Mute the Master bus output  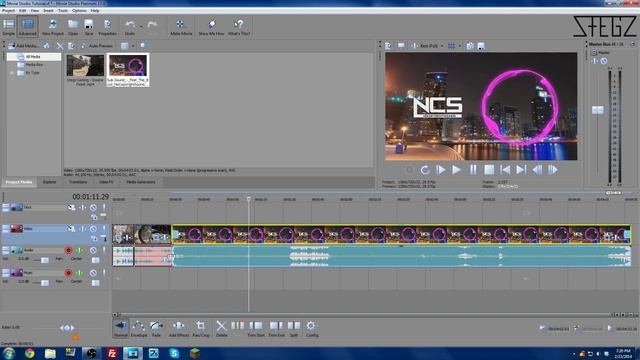point(604,61)
